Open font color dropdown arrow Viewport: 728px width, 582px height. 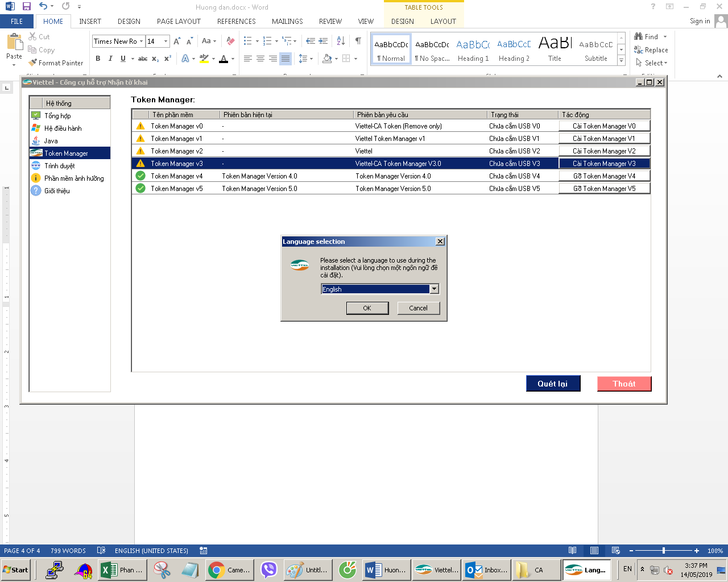pyautogui.click(x=233, y=59)
